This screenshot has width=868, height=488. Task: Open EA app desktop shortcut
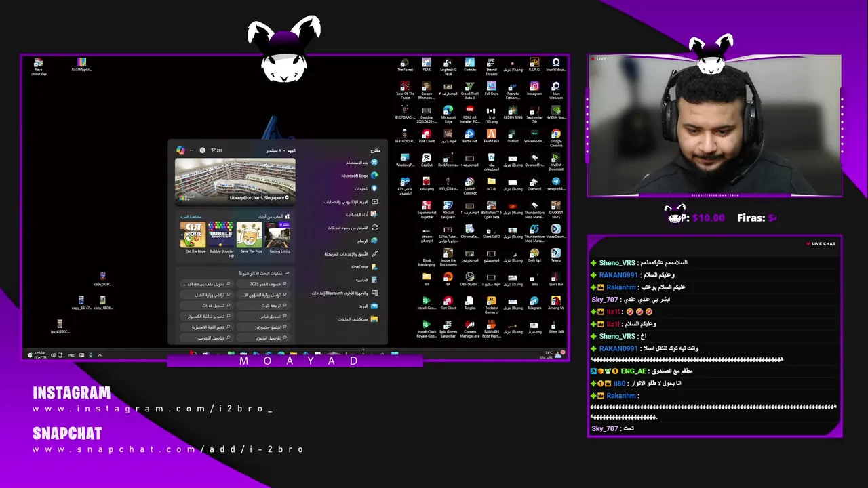point(448,279)
